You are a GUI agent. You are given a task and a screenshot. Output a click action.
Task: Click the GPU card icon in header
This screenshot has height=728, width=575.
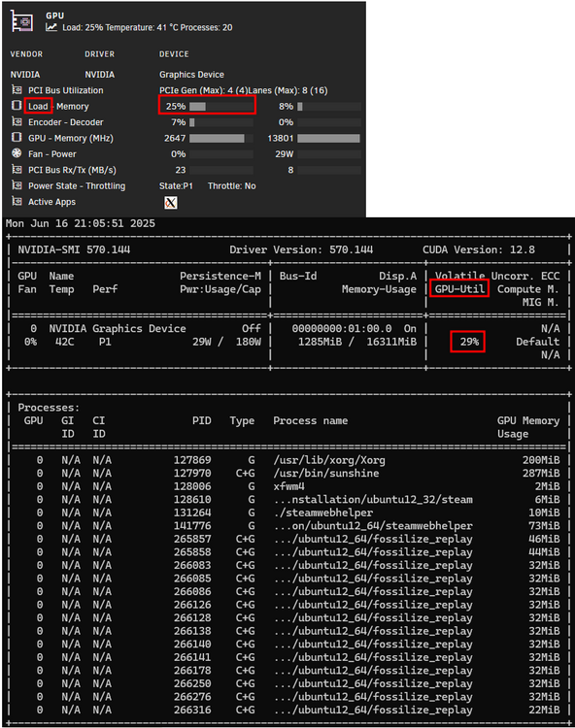pyautogui.click(x=21, y=21)
